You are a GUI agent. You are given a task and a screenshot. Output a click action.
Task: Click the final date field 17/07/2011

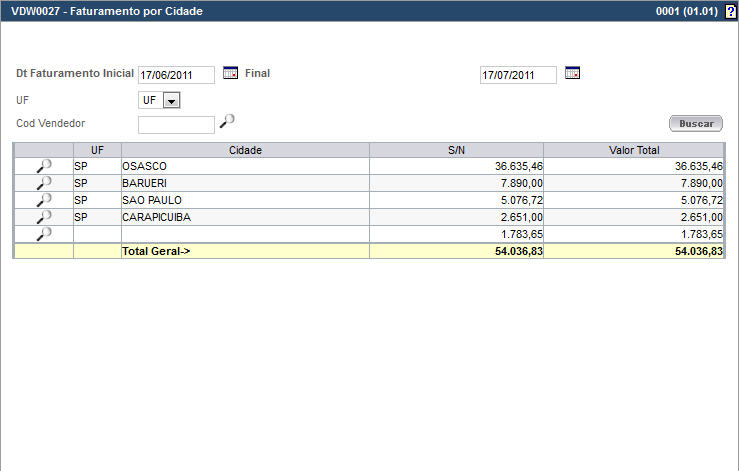click(x=518, y=75)
